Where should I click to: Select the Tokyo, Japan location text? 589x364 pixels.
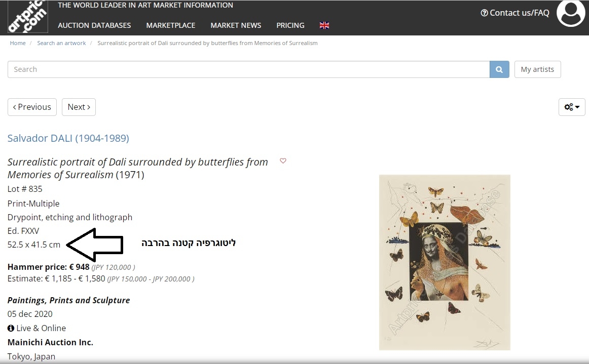tap(31, 356)
